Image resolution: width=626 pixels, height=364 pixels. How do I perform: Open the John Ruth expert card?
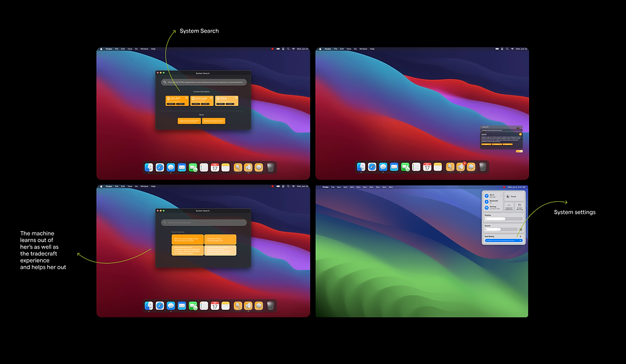pyautogui.click(x=177, y=101)
